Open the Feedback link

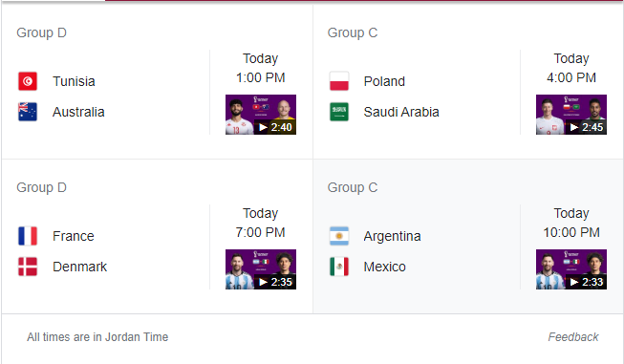(x=573, y=337)
